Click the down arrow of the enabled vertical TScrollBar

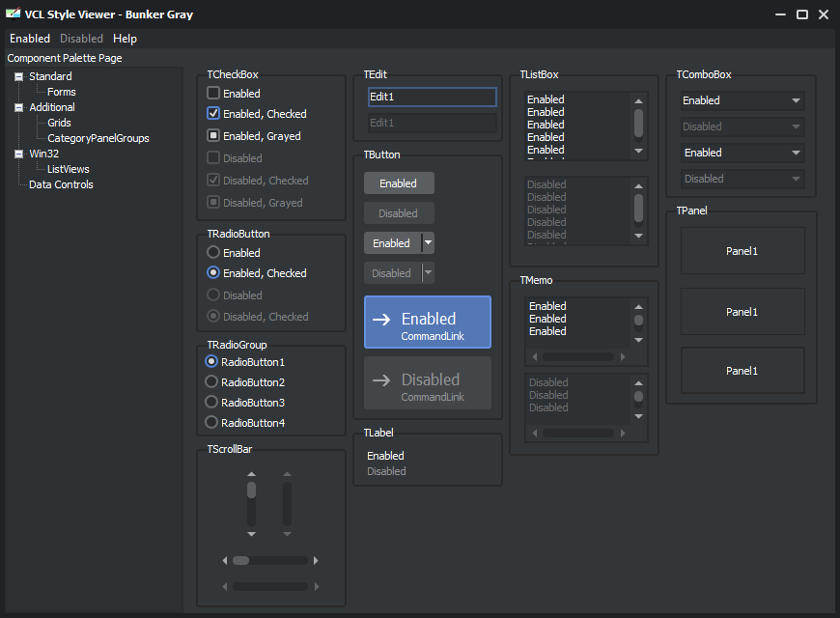(x=251, y=534)
